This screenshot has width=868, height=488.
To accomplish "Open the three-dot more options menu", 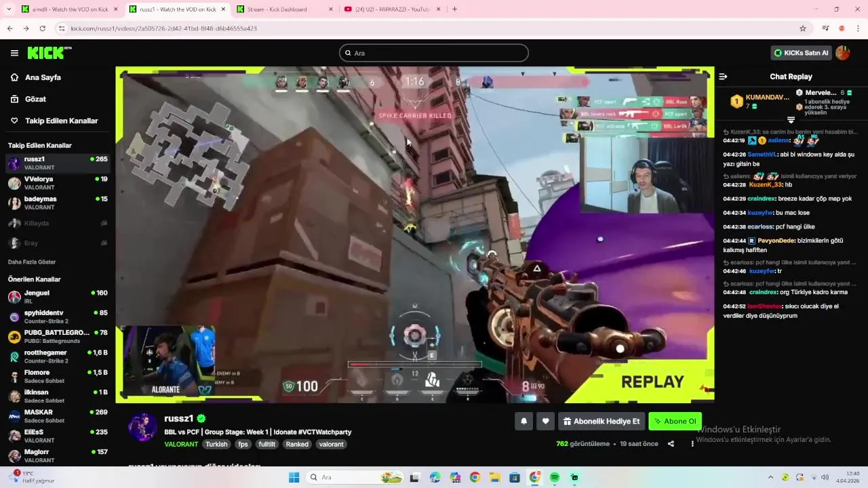I will coord(692,444).
